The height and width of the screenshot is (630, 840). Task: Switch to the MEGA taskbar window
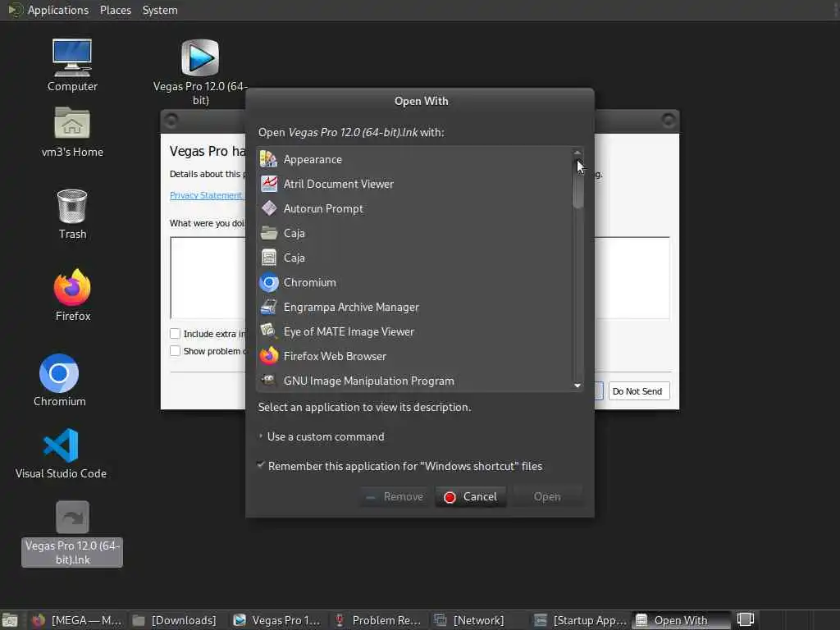pos(77,620)
